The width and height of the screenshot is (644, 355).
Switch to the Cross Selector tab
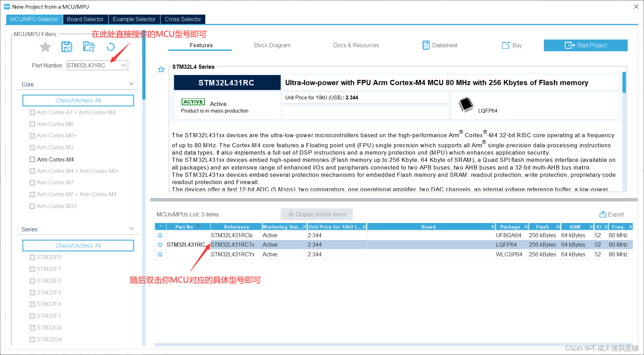(183, 19)
